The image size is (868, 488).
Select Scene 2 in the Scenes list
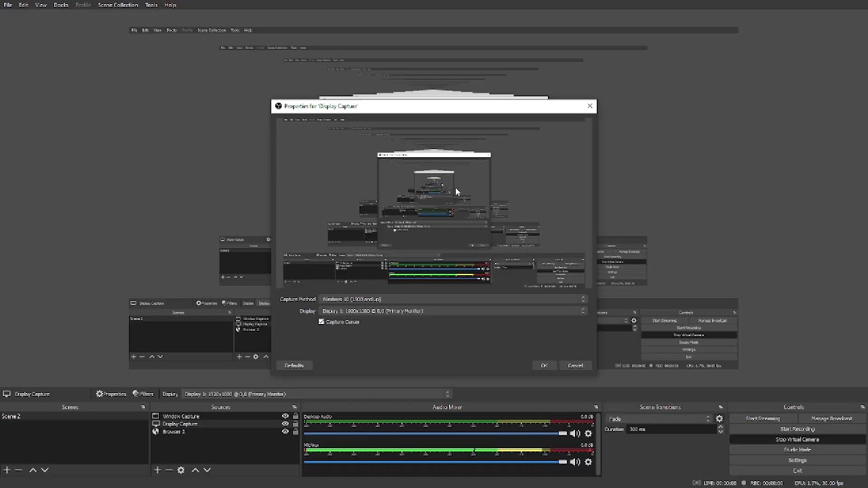click(75, 416)
